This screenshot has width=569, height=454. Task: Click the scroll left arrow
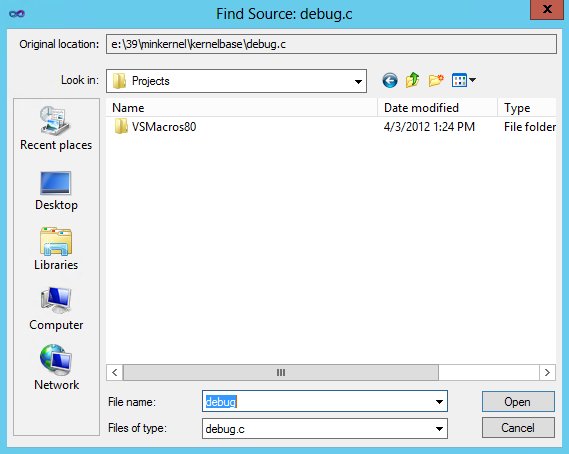coord(115,373)
